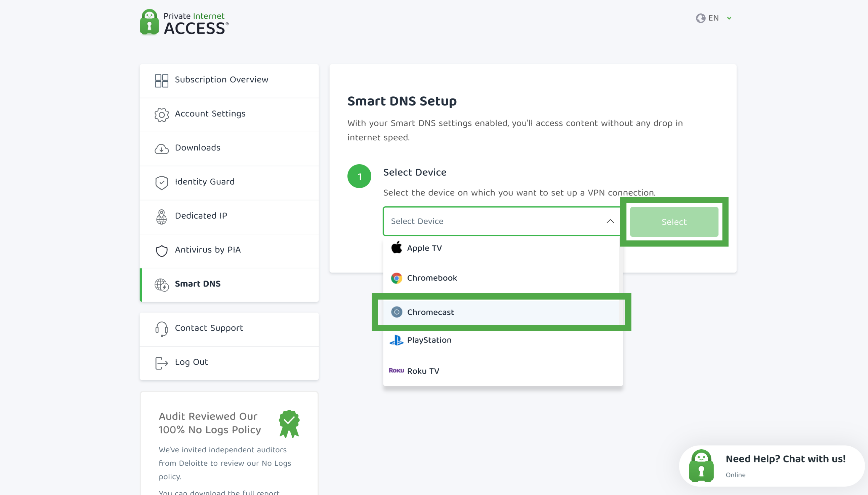Image resolution: width=868 pixels, height=495 pixels.
Task: Go to Account Settings
Action: click(x=229, y=115)
